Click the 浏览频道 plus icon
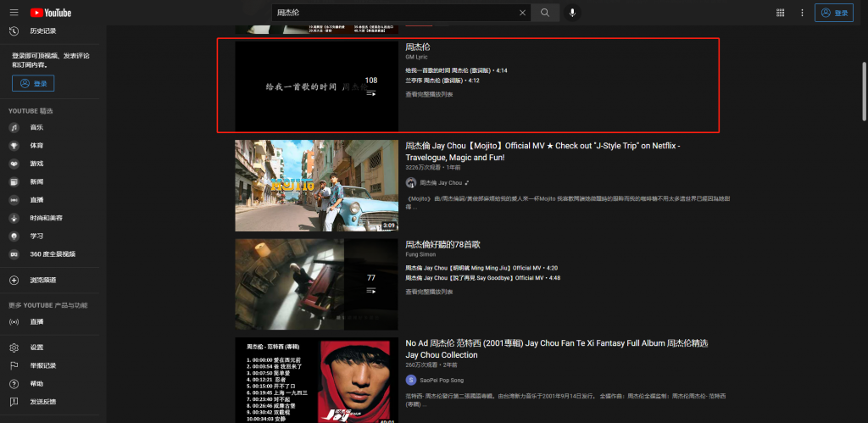868x423 pixels. pos(14,280)
